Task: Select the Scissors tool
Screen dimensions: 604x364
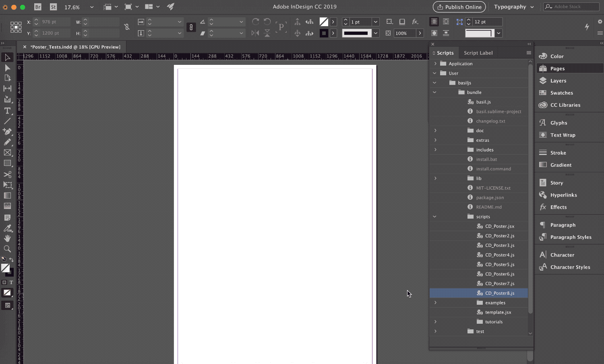Action: coord(7,174)
